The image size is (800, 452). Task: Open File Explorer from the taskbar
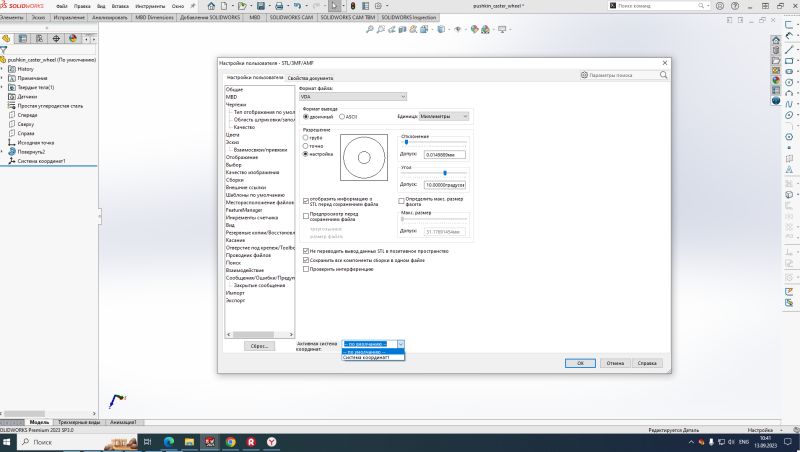click(189, 442)
